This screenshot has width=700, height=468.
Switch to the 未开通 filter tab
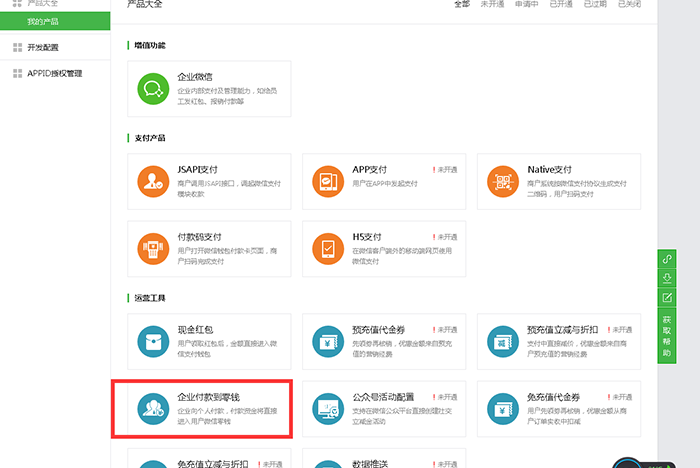click(492, 4)
